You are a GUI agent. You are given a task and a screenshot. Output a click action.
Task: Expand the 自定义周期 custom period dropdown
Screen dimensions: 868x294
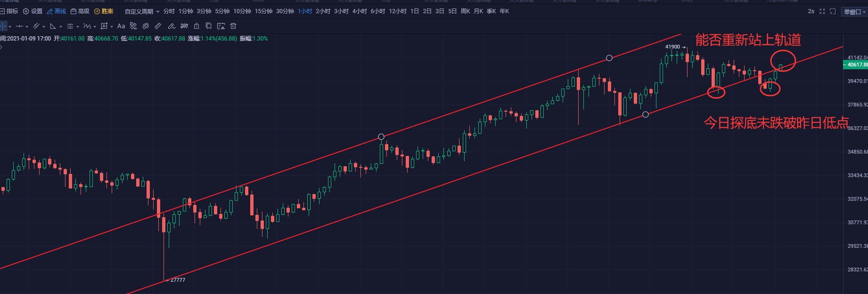click(x=142, y=11)
